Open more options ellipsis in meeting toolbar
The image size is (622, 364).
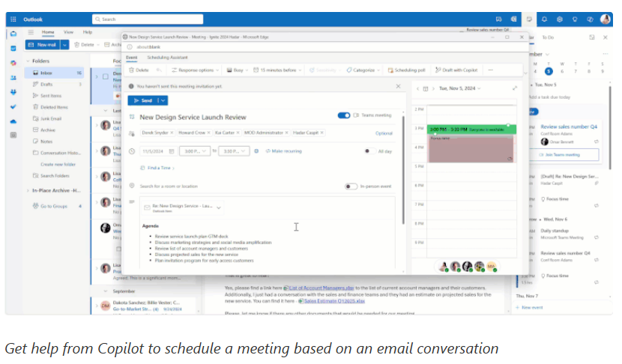(490, 70)
